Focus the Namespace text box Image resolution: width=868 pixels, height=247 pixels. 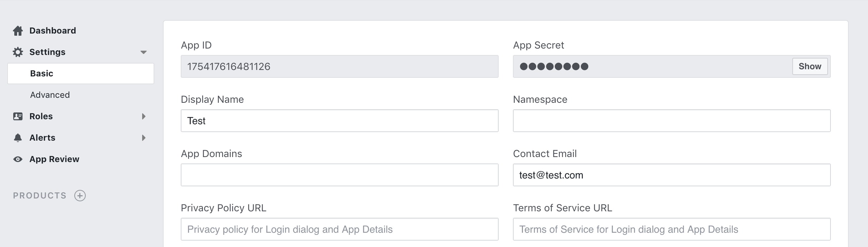pos(672,121)
